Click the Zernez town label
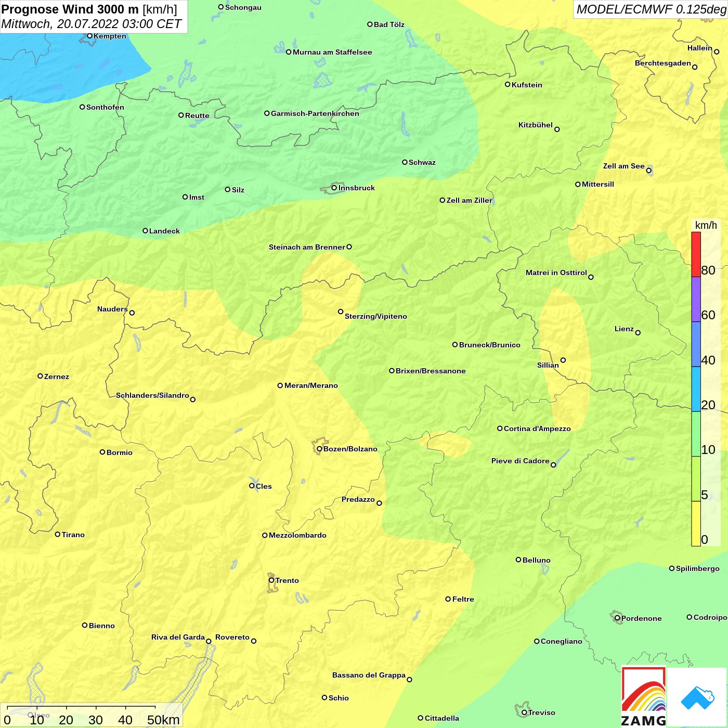728x728 pixels. point(57,376)
